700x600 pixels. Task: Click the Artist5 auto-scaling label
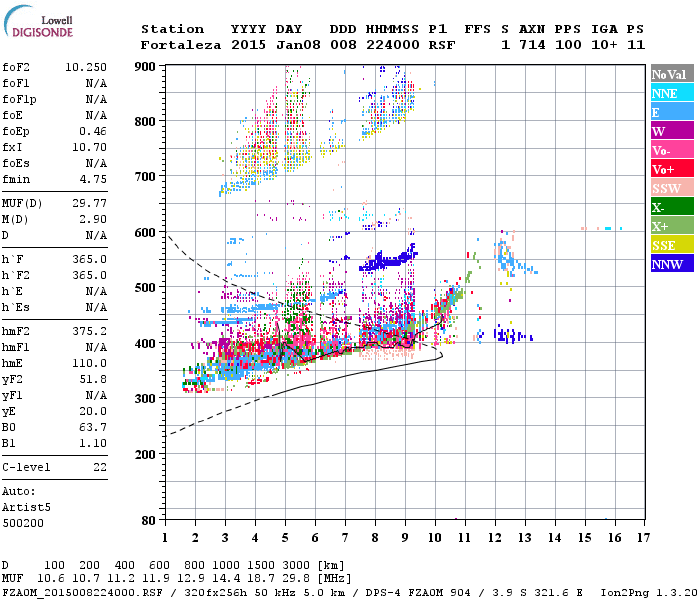point(26,508)
